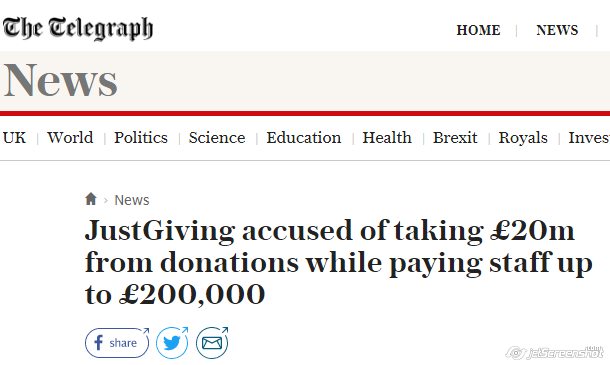Switch to the Brexit section
Image resolution: width=610 pixels, height=365 pixels.
(455, 138)
